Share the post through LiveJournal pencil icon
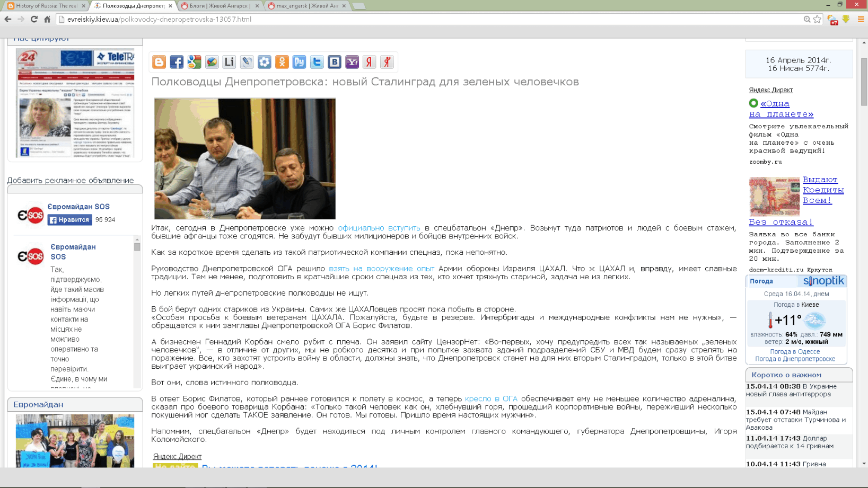This screenshot has width=868, height=488. coord(247,62)
